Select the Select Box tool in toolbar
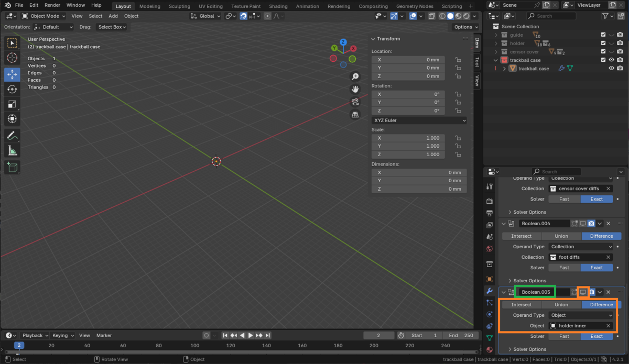Viewport: 629px width, 364px height. click(12, 43)
